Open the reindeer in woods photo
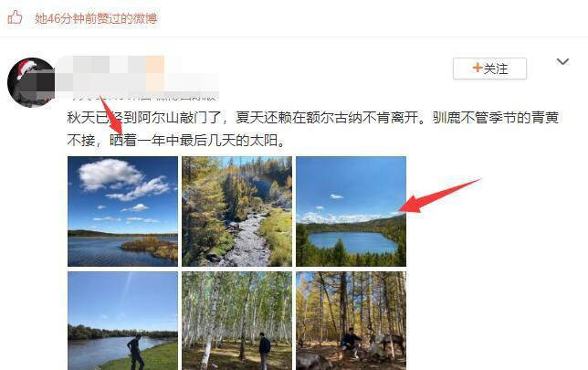The width and height of the screenshot is (588, 370). pos(351,321)
